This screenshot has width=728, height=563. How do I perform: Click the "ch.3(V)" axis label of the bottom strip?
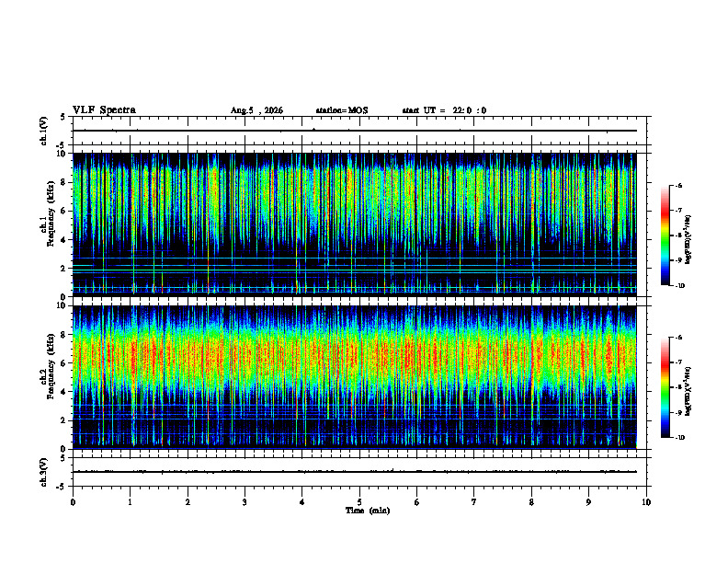(x=44, y=473)
